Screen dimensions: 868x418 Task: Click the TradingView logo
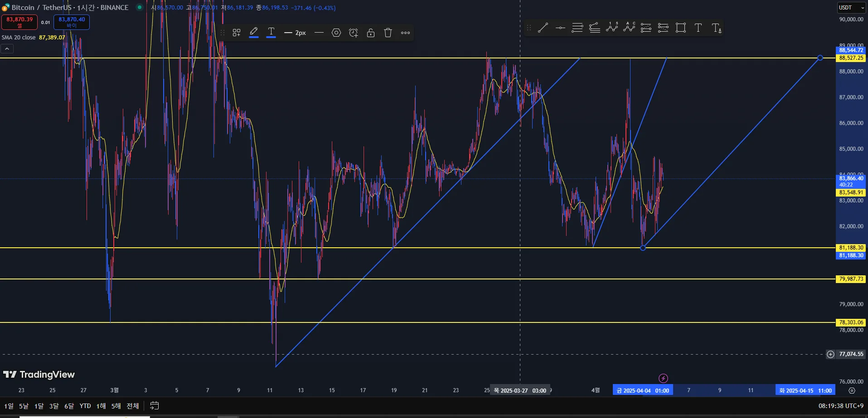[39, 375]
